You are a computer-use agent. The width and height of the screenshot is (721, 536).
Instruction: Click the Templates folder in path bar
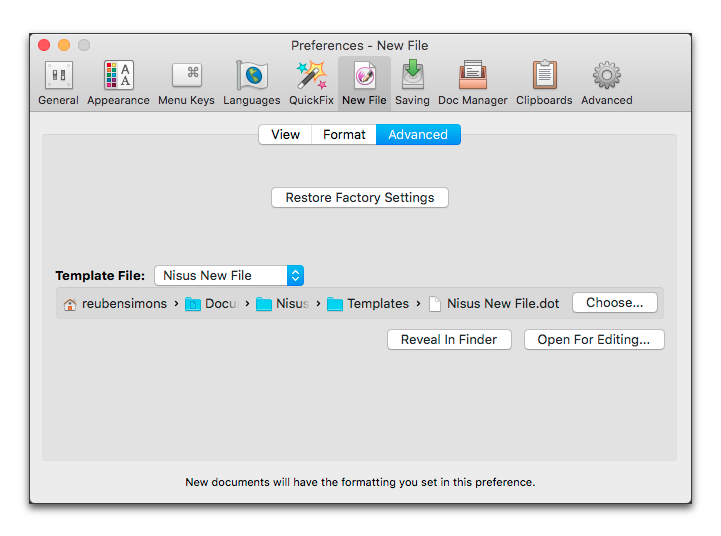pyautogui.click(x=368, y=303)
